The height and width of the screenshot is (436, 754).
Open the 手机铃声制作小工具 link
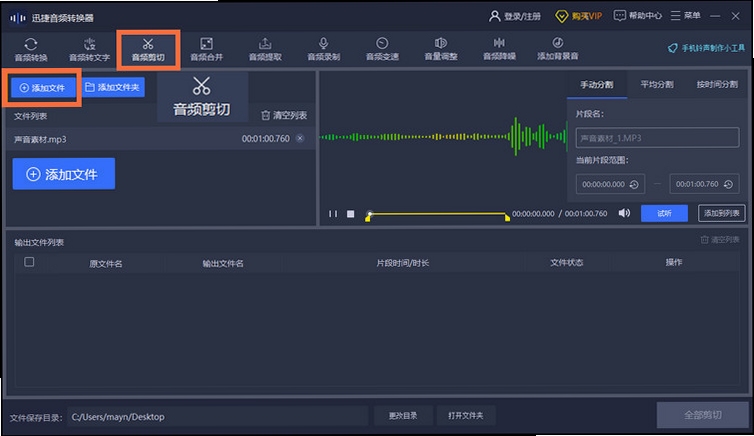[x=706, y=48]
